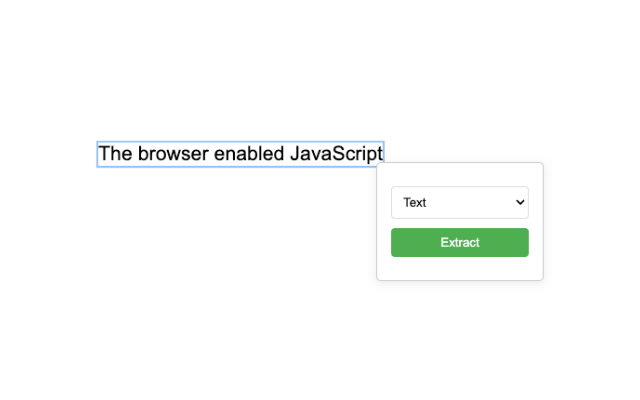Screen dimensions: 640x400
Task: Click the gap between dropdown and Extract button
Action: [459, 223]
